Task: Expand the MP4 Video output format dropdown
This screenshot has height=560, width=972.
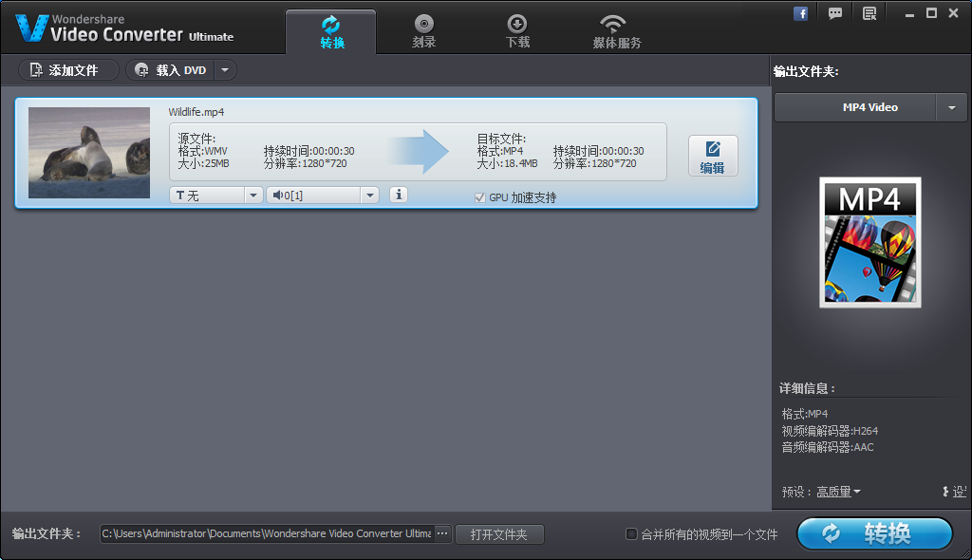Action: (x=952, y=108)
